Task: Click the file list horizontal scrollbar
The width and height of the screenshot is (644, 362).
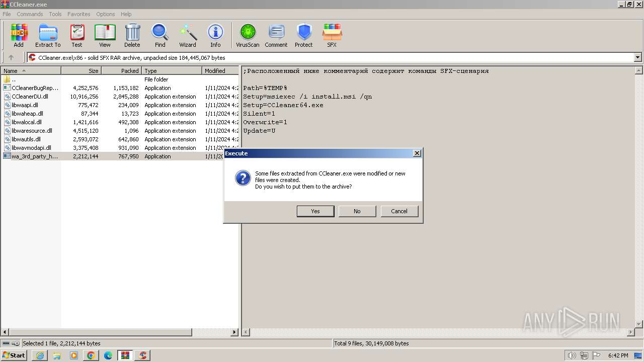Action: point(101,332)
